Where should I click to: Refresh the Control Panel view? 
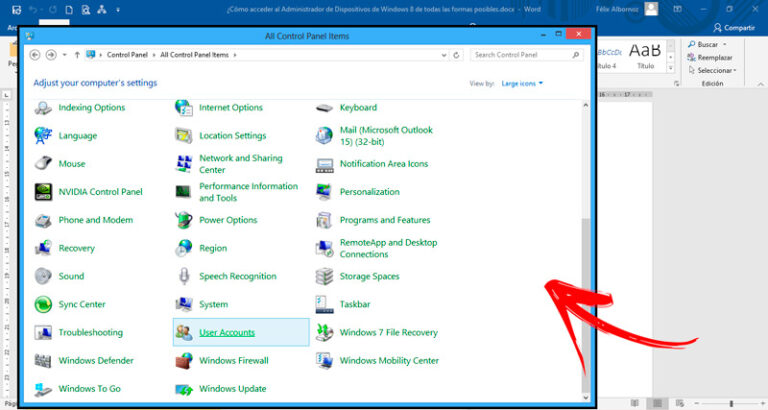(456, 55)
